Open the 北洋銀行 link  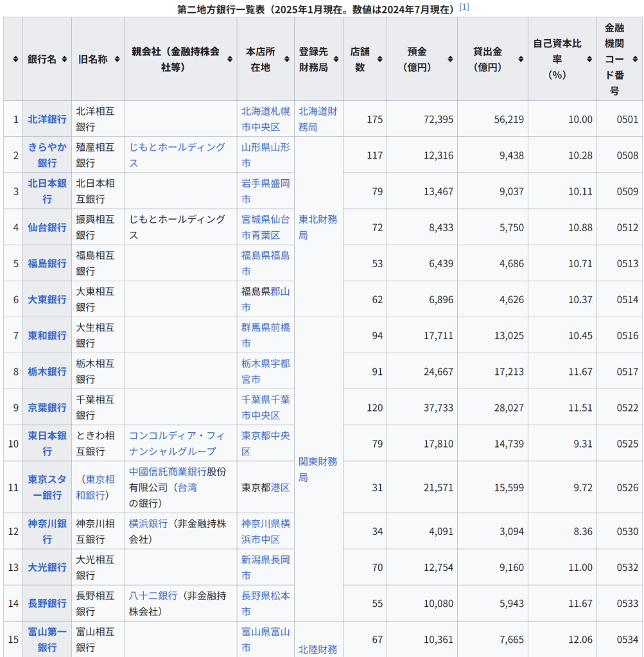pos(47,119)
